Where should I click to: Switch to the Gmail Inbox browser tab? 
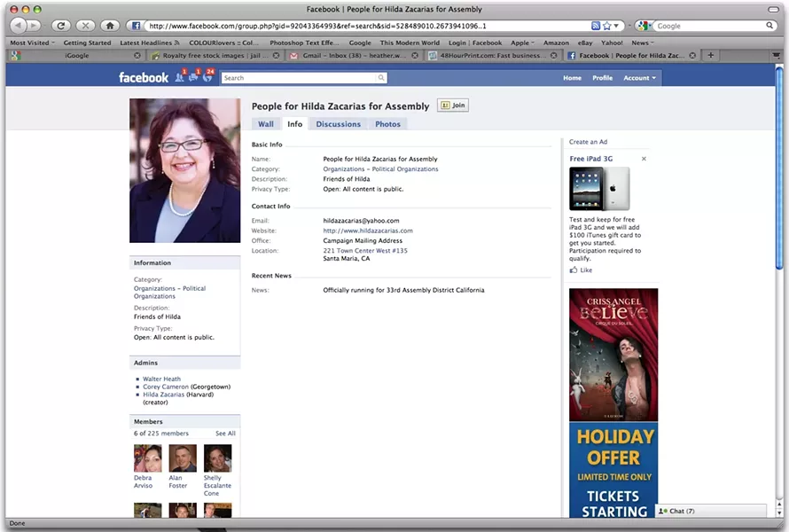tap(354, 55)
